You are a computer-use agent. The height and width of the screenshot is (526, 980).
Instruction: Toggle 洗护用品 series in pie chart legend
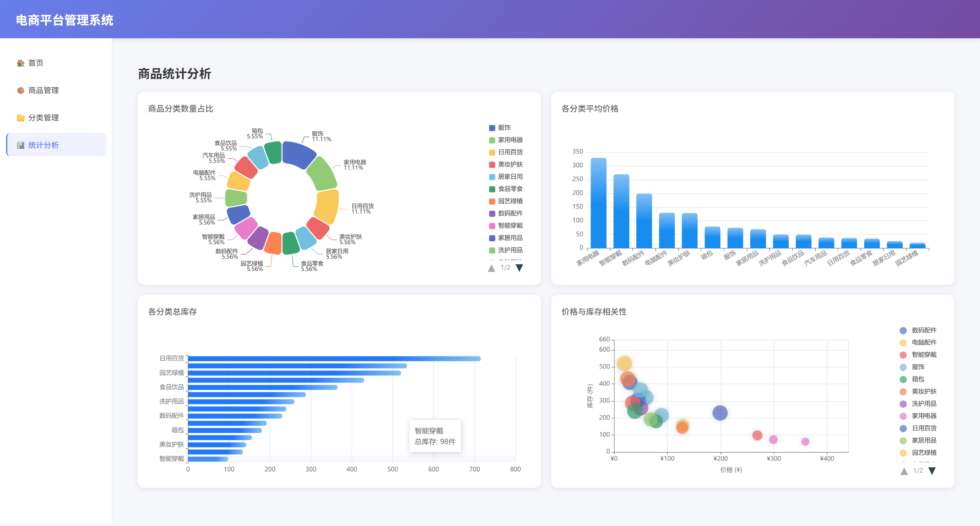tap(506, 250)
